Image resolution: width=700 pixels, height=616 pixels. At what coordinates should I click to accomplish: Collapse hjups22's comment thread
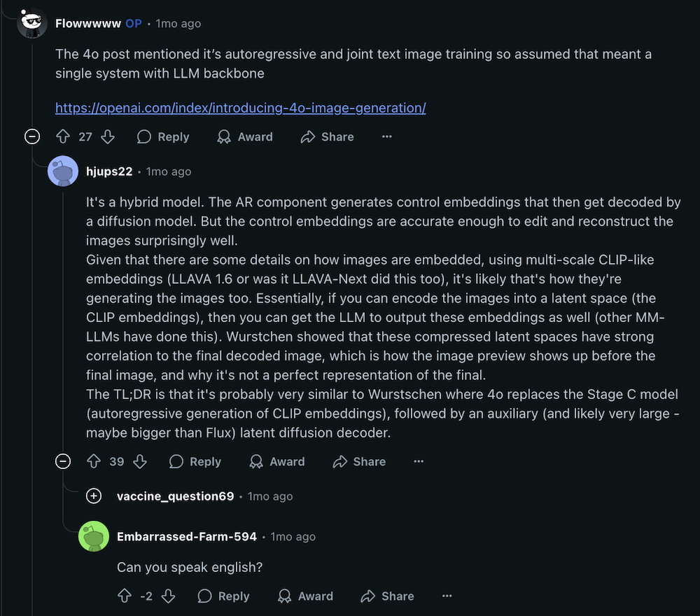[63, 461]
